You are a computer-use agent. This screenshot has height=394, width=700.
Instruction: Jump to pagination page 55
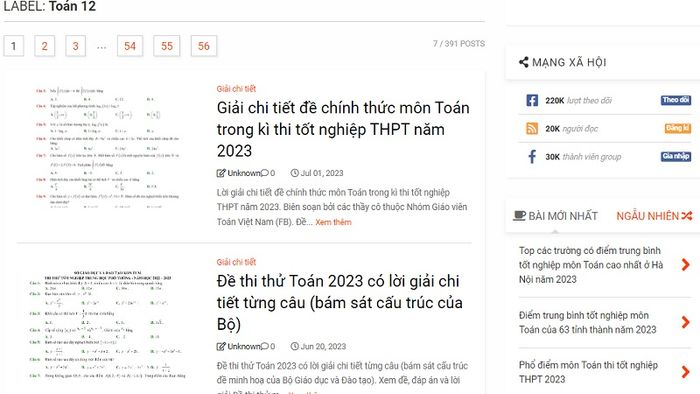[167, 46]
